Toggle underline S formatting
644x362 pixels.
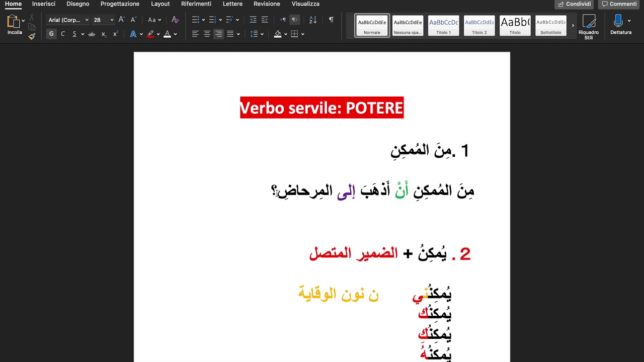(x=74, y=34)
